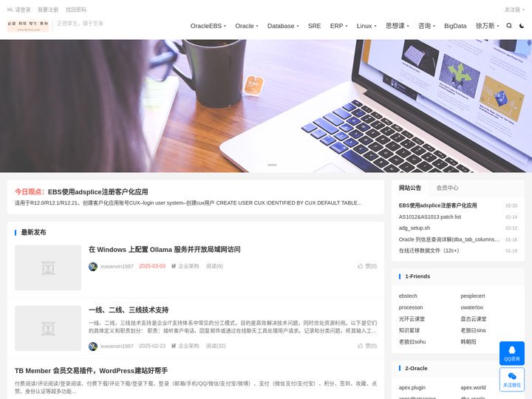
Task: Open sidebar notice EBS使用adsplice注册客户化应用
Action: tap(437, 205)
